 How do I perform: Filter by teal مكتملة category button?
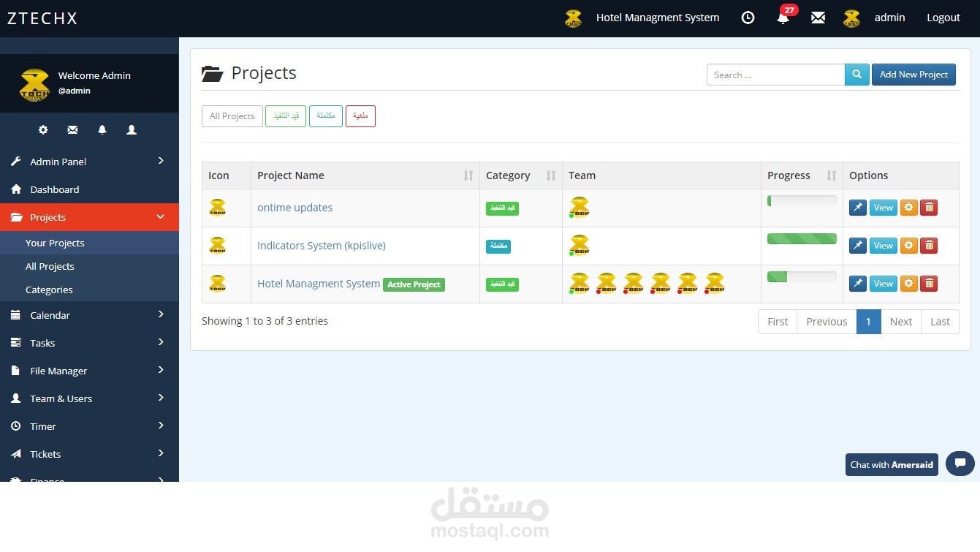(x=326, y=116)
